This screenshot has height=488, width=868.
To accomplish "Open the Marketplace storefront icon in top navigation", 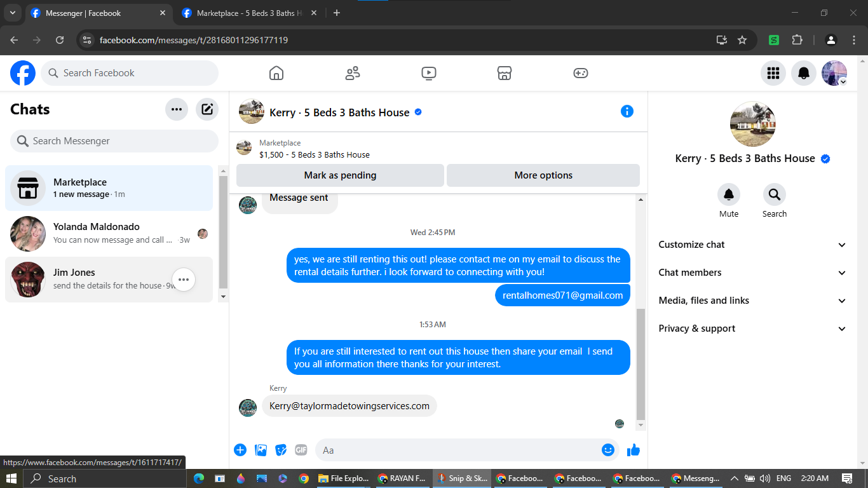I will (505, 73).
